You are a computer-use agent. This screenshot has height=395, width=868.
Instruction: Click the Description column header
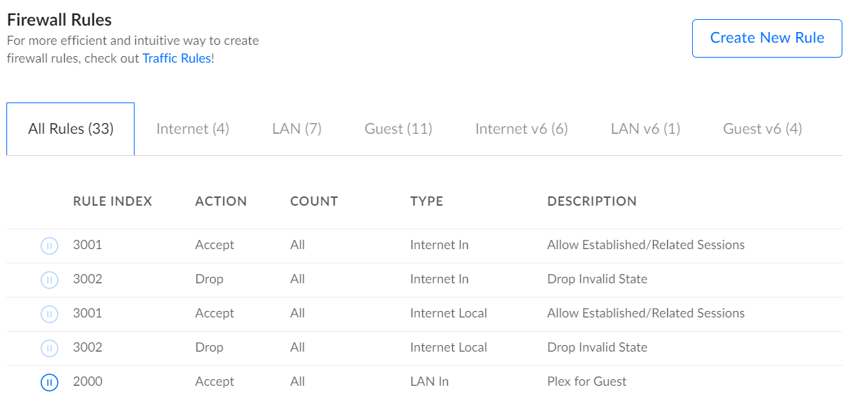tap(592, 201)
